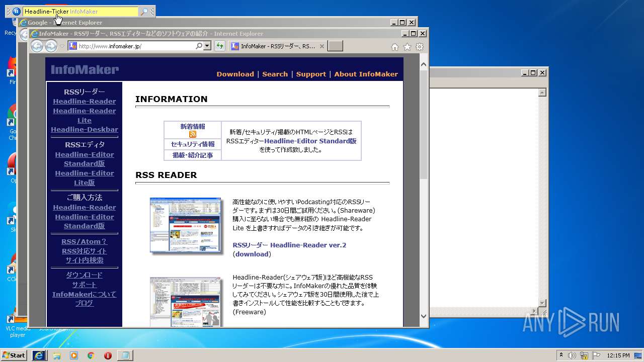Open the ダウンロード sidebar link
Viewport: 644px width, 362px height.
click(85, 275)
